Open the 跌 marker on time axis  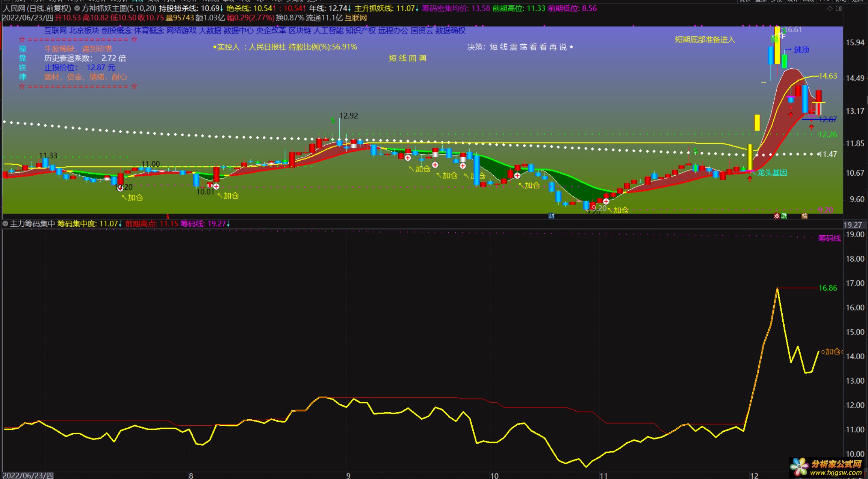(x=784, y=216)
